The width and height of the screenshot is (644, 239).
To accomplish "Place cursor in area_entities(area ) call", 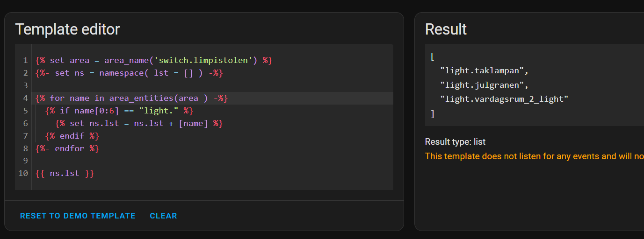I will click(159, 98).
